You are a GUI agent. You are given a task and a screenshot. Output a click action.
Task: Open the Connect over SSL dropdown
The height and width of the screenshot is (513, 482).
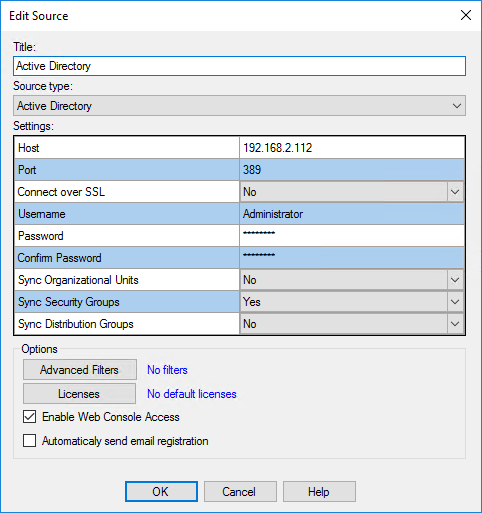(352, 192)
